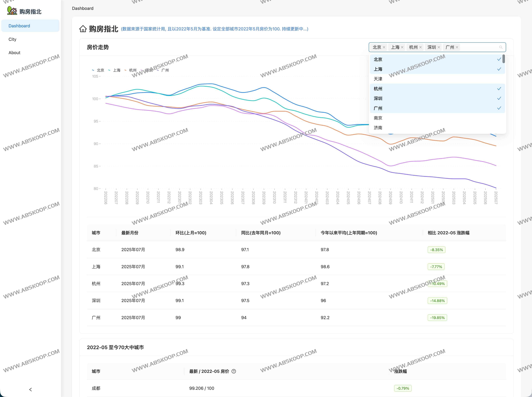Click the Dashboard breadcrumb at top

pyautogui.click(x=83, y=8)
